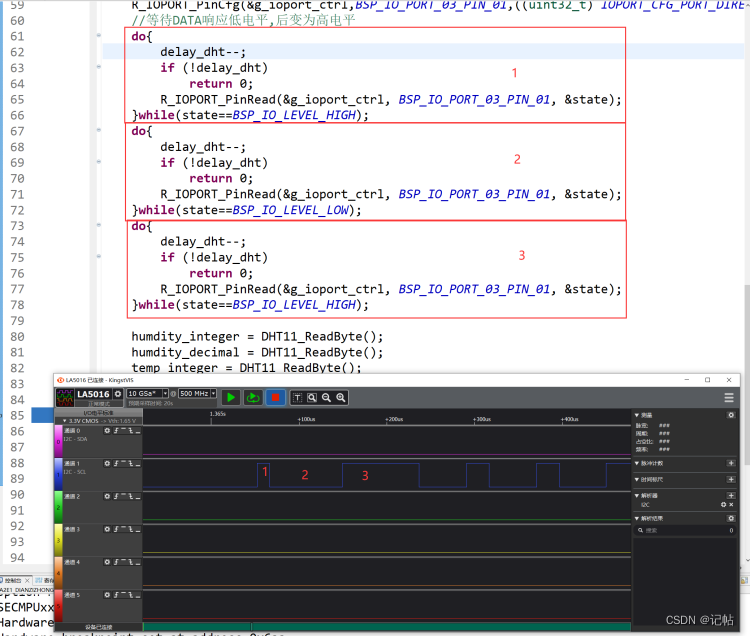Open channel 4 settings gear
Viewport: 750px width, 636px height.
point(107,562)
